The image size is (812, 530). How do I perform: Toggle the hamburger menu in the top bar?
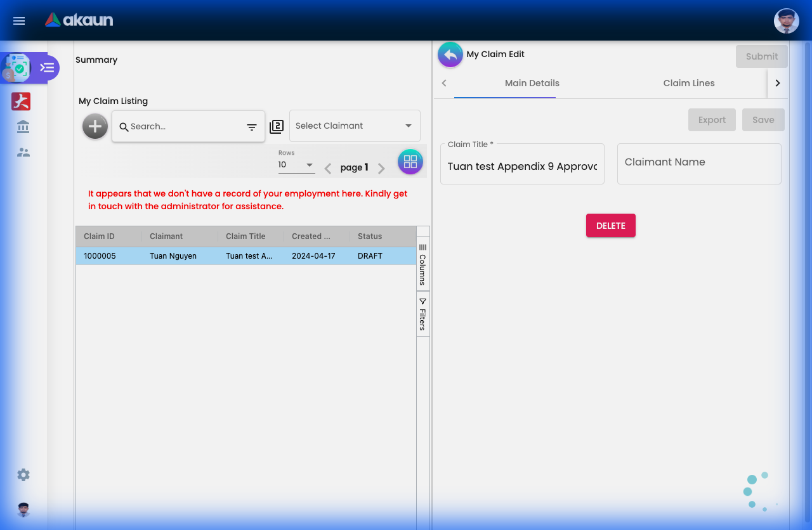click(18, 21)
